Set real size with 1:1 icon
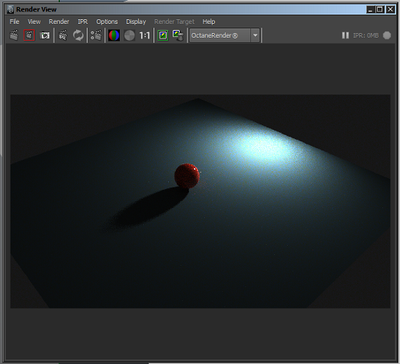Image resolution: width=400 pixels, height=364 pixels. [144, 35]
